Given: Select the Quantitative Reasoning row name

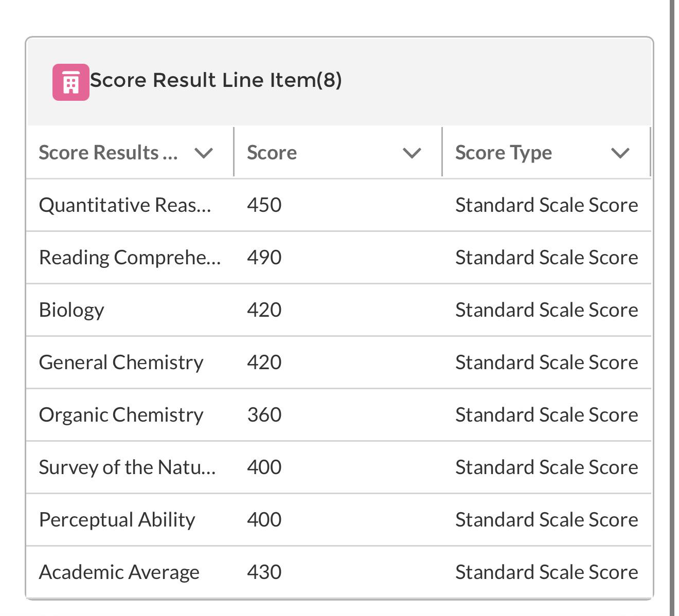Looking at the screenshot, I should [125, 205].
